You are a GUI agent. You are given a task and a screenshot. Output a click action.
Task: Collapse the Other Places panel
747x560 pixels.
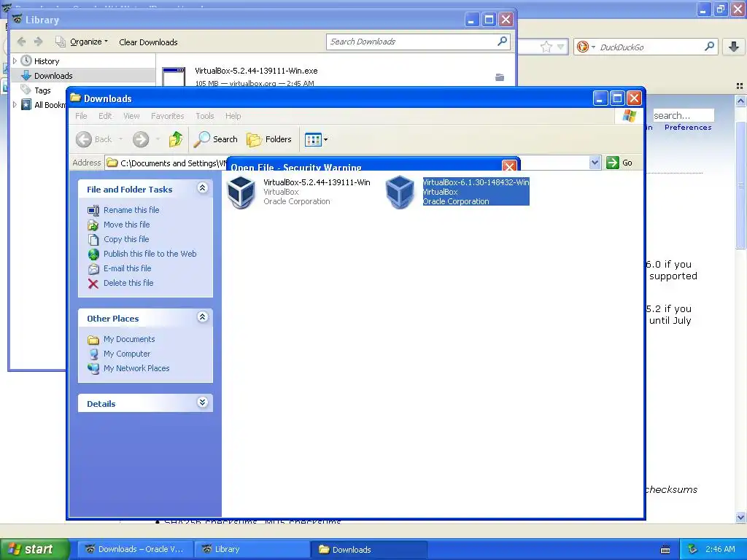coord(203,317)
